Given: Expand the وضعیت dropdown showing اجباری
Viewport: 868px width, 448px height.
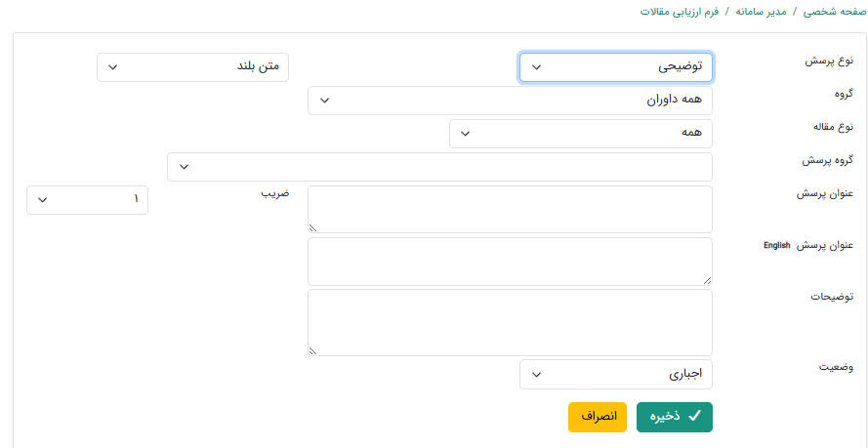Looking at the screenshot, I should pyautogui.click(x=615, y=374).
